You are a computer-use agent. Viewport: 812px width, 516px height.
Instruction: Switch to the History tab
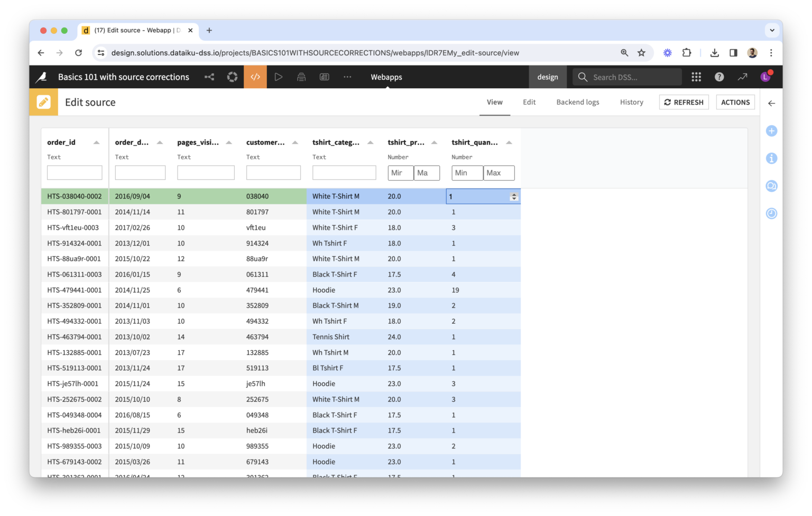pos(631,102)
